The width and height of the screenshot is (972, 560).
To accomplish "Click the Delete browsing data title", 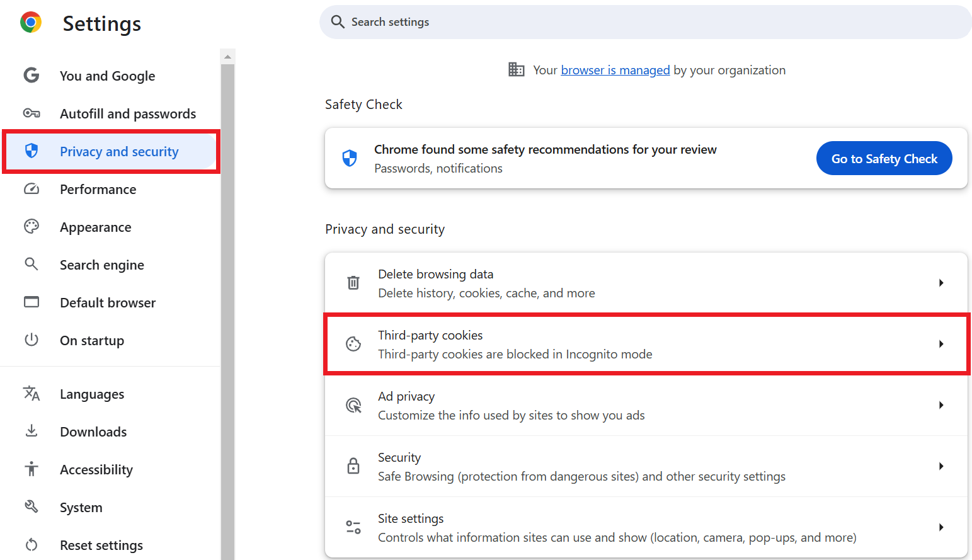I will [x=435, y=274].
